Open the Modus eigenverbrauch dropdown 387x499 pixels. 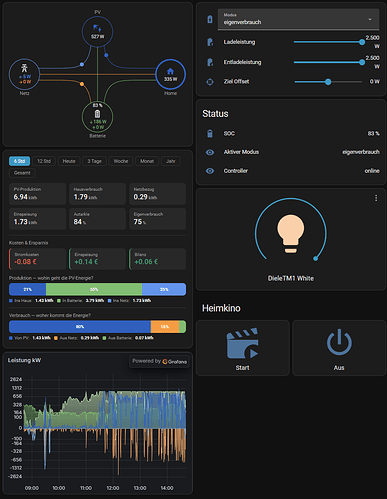[298, 19]
